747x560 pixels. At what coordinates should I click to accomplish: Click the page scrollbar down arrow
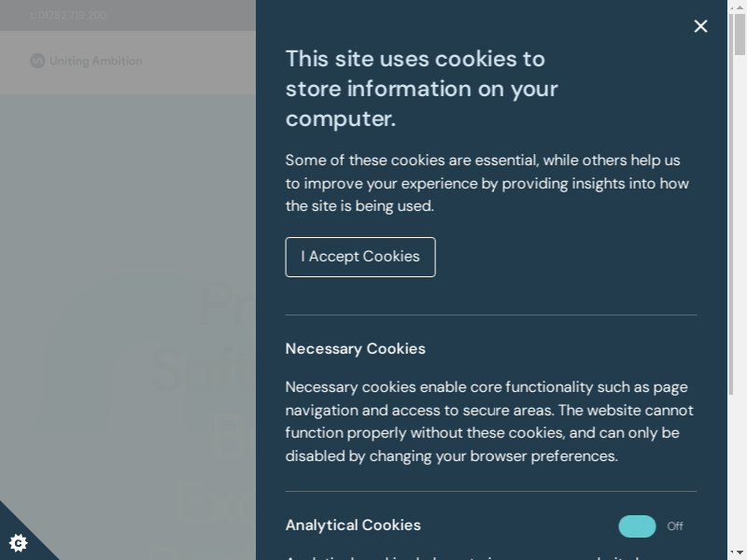pos(740,553)
